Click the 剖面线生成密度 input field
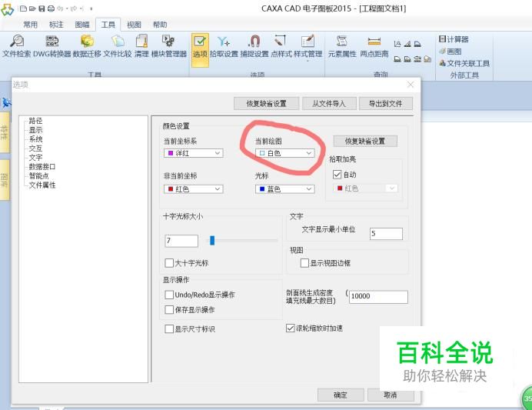The width and height of the screenshot is (532, 410). pos(378,297)
